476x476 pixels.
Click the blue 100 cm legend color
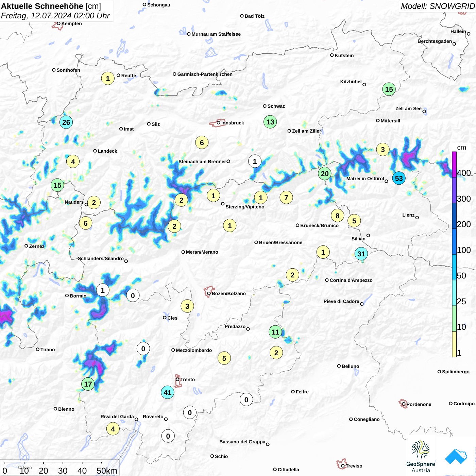(454, 241)
